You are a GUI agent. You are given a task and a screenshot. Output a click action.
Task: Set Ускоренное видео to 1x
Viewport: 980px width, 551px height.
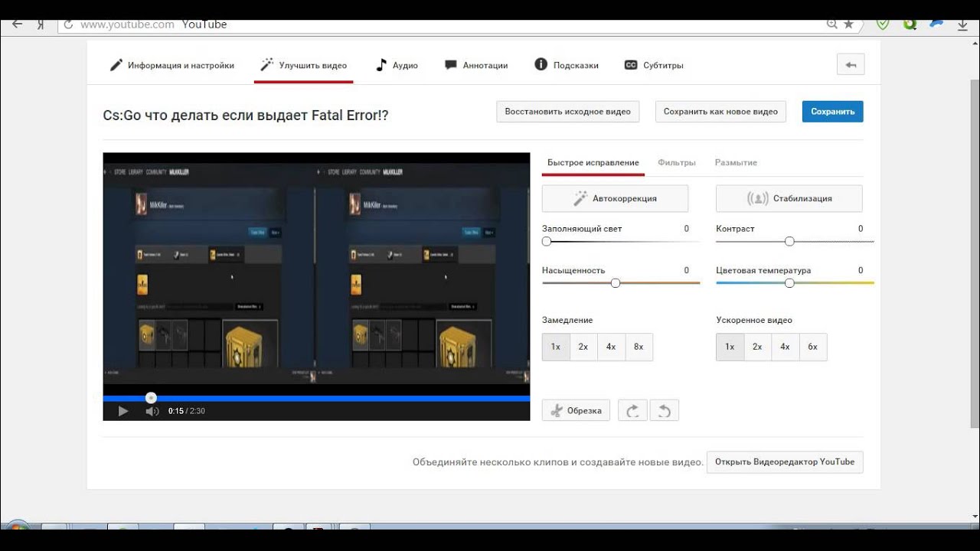coord(730,347)
